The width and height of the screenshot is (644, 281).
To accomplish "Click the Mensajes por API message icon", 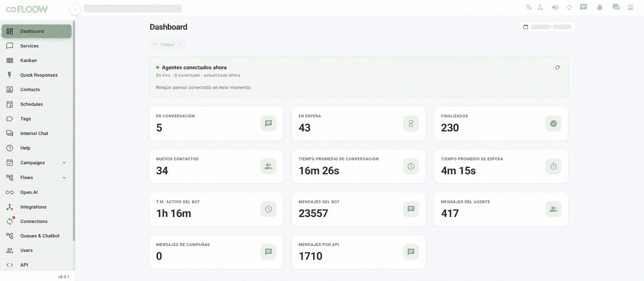I will coord(411,252).
